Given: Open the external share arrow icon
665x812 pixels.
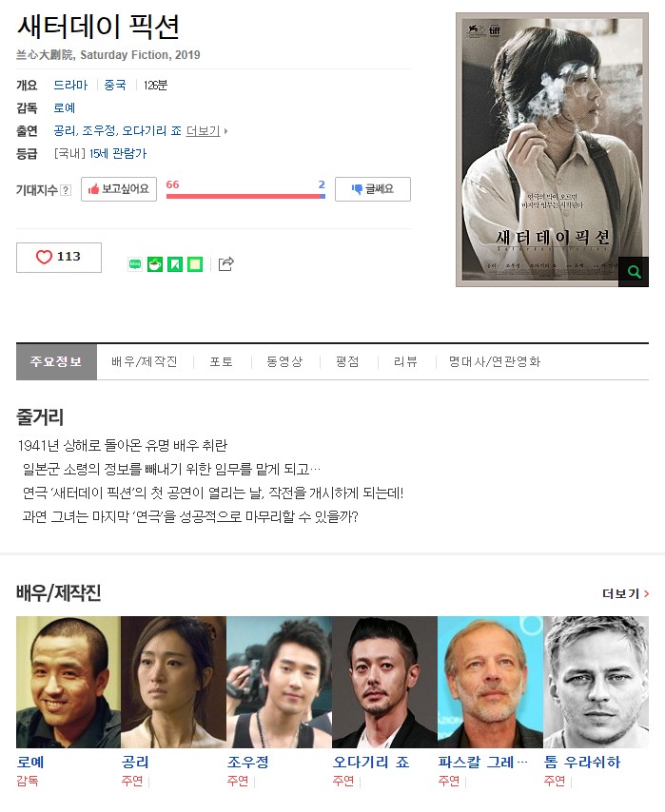Looking at the screenshot, I should click(x=226, y=264).
